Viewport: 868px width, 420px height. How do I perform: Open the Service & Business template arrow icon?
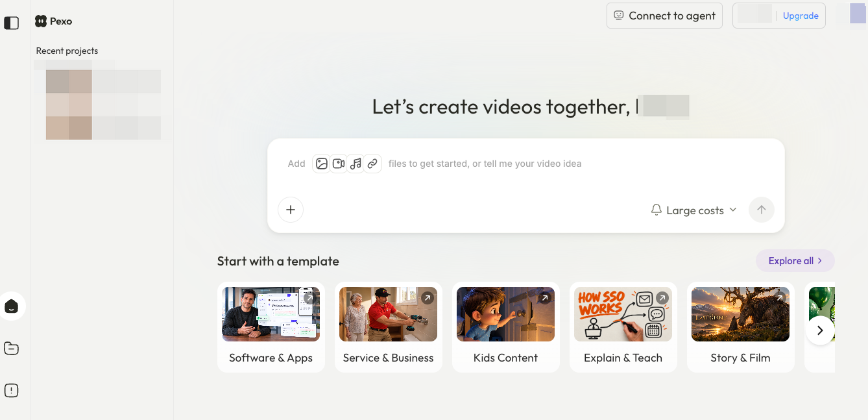pyautogui.click(x=427, y=298)
